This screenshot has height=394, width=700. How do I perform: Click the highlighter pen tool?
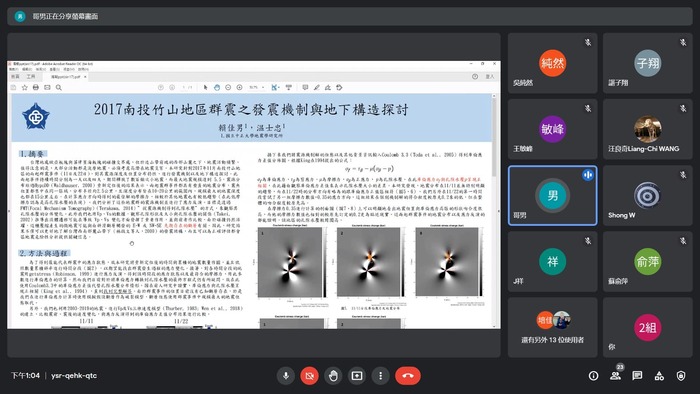317,87
